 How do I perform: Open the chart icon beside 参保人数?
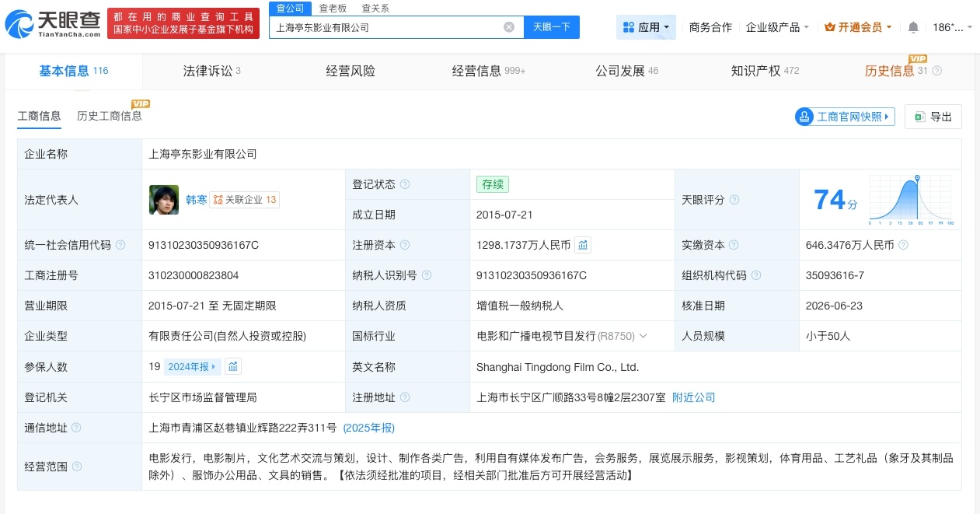(x=233, y=366)
